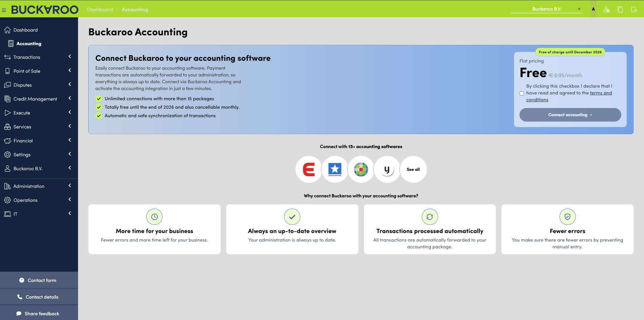Click See all accounting softwares
This screenshot has width=644, height=320.
(x=413, y=169)
